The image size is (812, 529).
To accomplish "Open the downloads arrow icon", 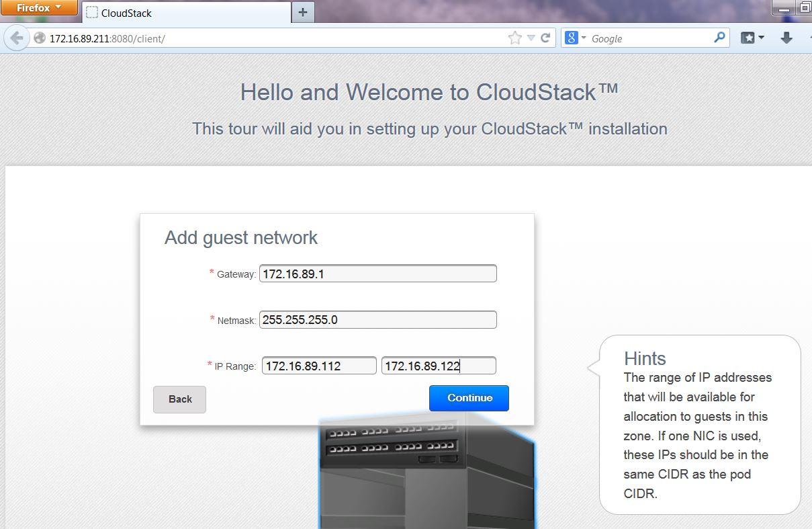I will (x=786, y=38).
